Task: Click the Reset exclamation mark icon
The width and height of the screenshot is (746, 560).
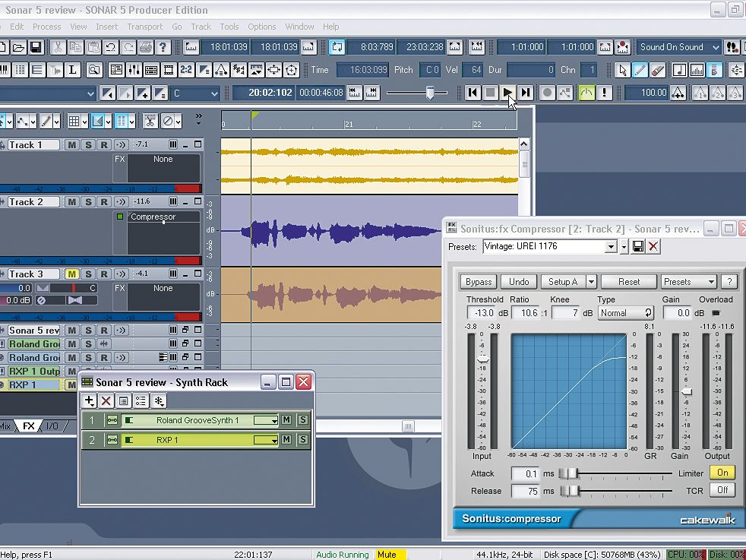Action: coord(604,92)
